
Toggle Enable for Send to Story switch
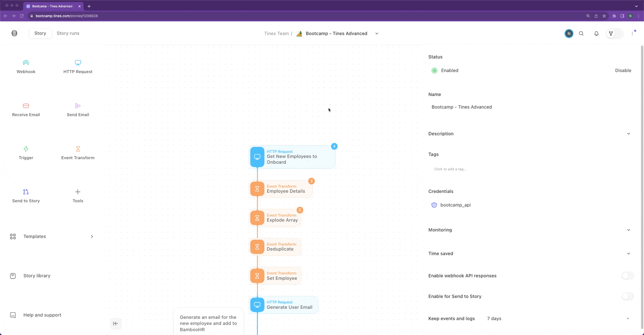628,296
